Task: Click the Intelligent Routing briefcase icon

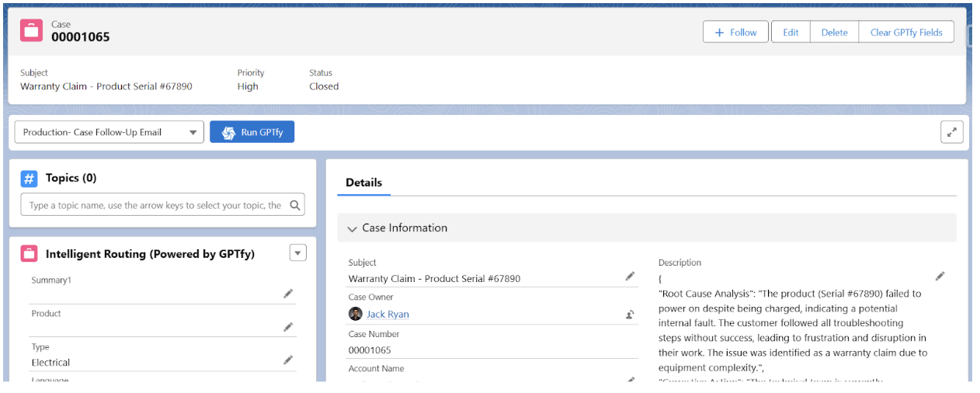Action: point(29,254)
